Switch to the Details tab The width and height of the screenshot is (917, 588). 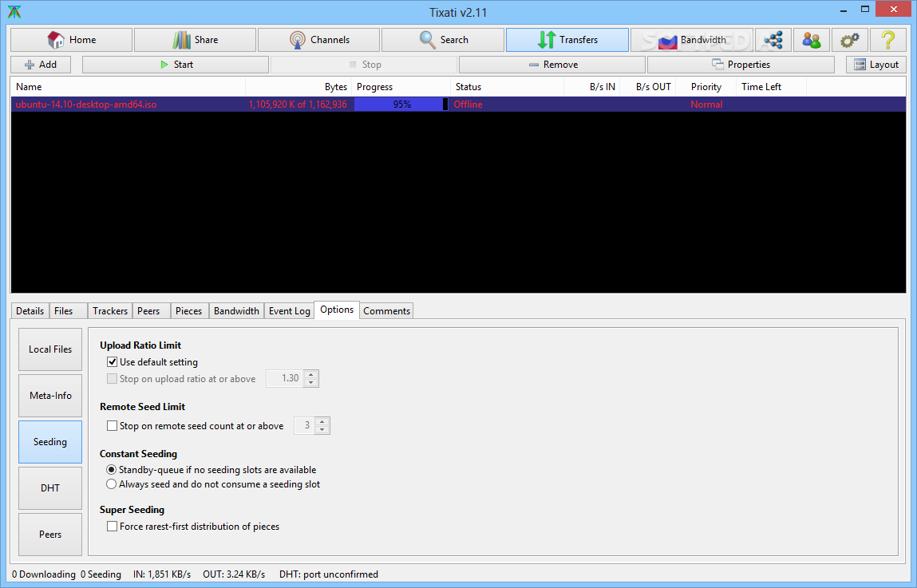tap(30, 310)
